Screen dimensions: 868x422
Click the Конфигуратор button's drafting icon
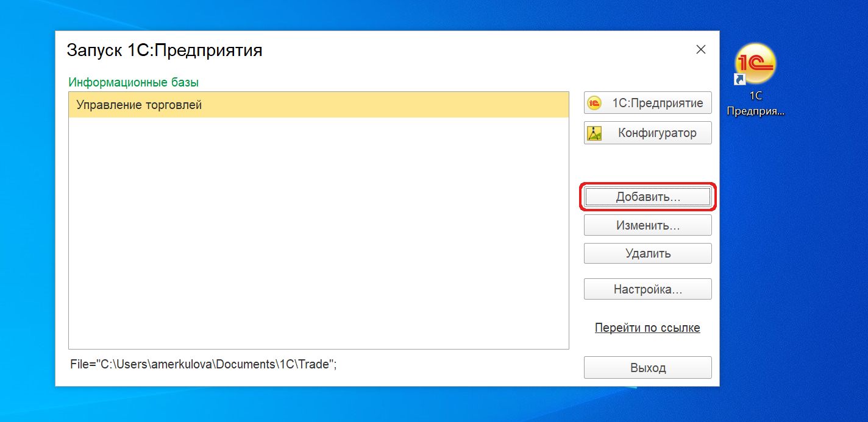[x=594, y=133]
